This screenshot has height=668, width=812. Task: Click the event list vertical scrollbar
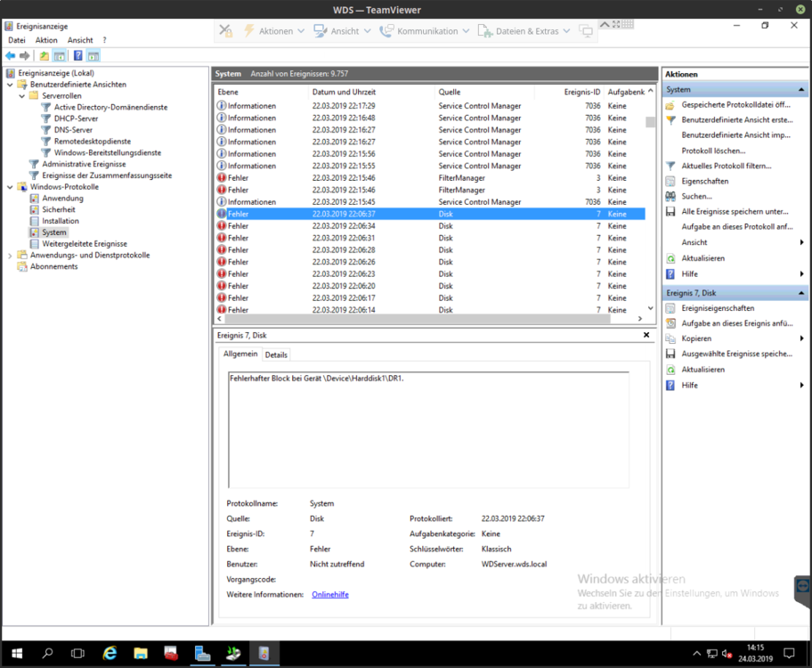click(x=650, y=214)
